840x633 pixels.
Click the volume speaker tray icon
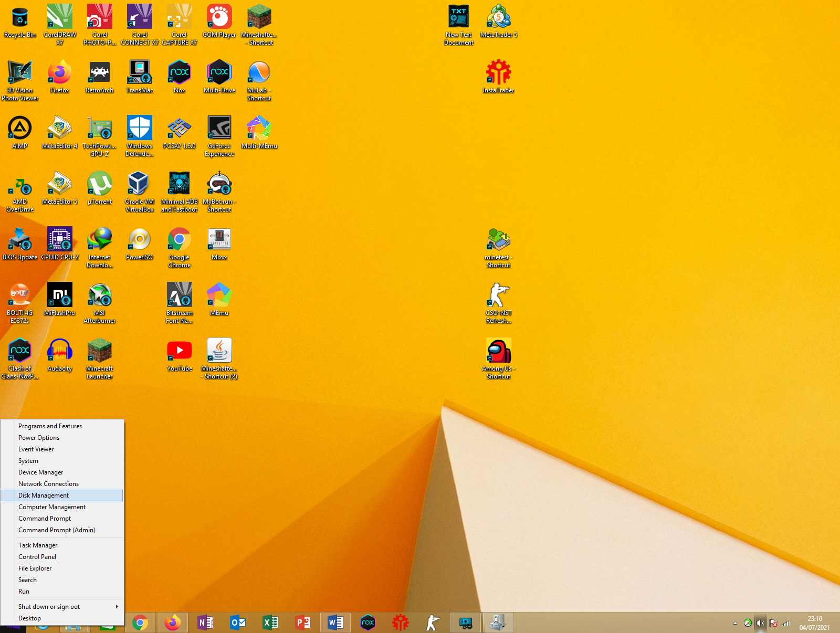(x=760, y=623)
